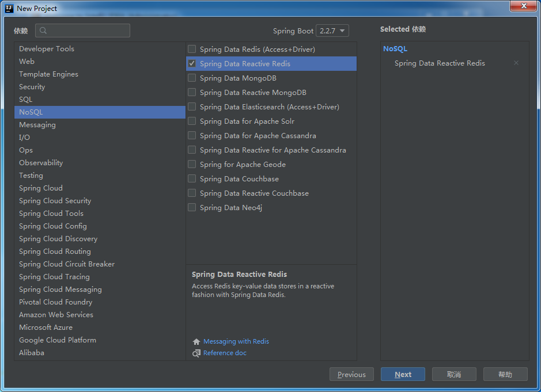Open Spring Cloud Routing category
This screenshot has height=392, width=541.
click(100, 252)
